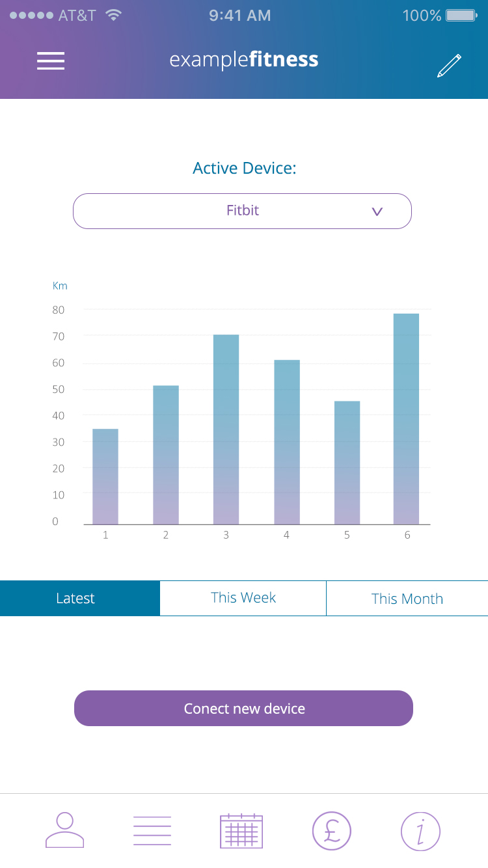Viewport: 488px width, 868px height.
Task: Expand the Fitbit active device dropdown
Action: pos(242,211)
